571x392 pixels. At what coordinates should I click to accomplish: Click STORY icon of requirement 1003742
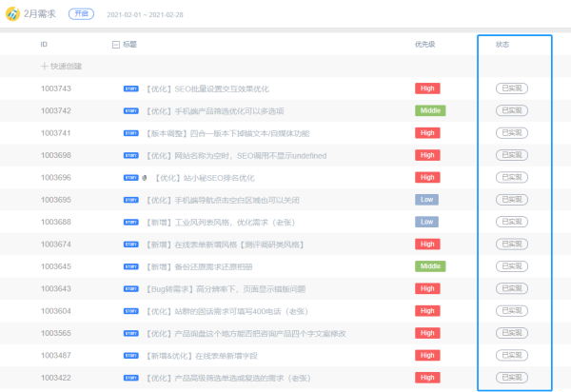tap(131, 110)
